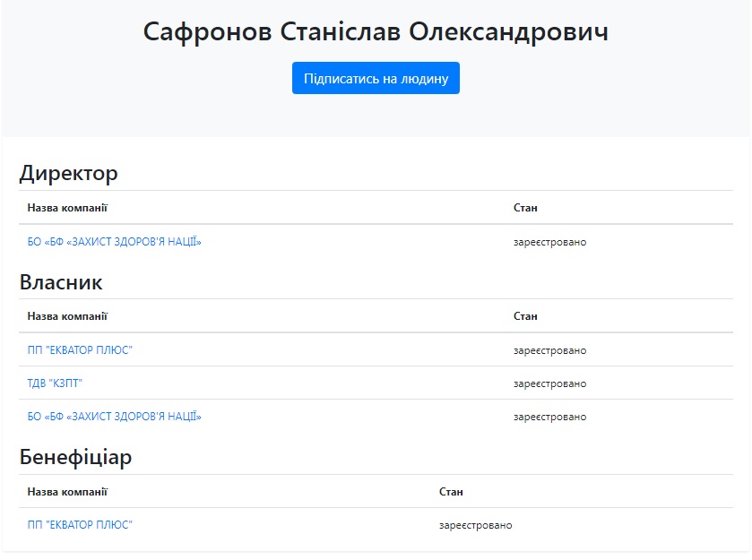Select "зареєстровано" status in the Директор row
Screen dimensions: 752x560
click(549, 242)
